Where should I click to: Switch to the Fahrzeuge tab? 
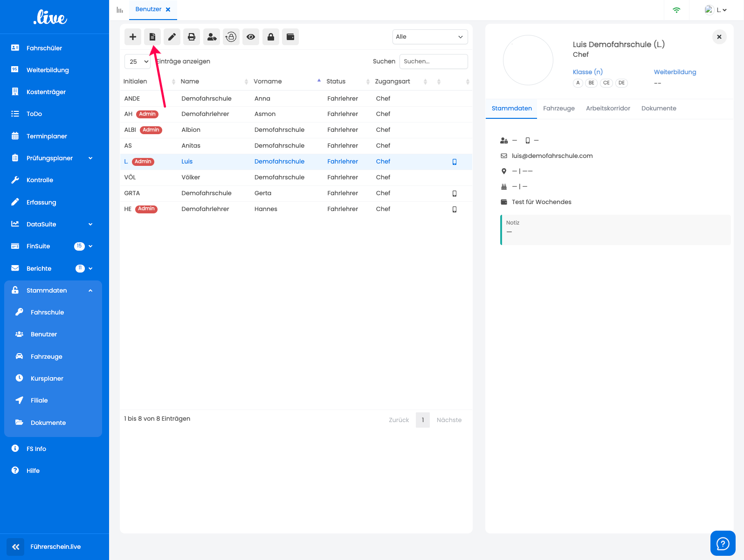point(558,108)
